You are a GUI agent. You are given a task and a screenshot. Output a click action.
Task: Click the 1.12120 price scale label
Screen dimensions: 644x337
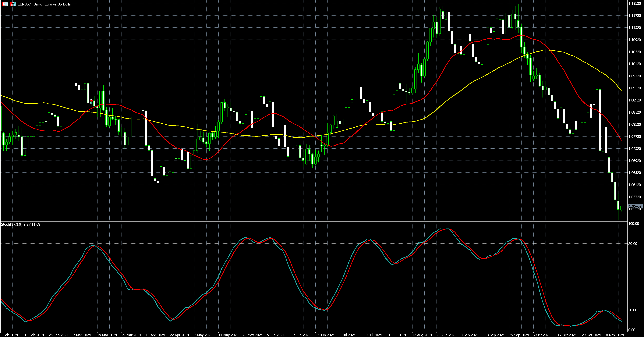coord(635,3)
